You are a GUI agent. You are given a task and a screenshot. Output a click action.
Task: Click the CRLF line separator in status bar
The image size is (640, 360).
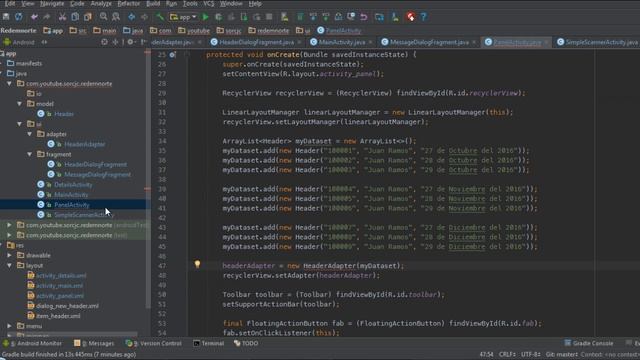(x=507, y=354)
